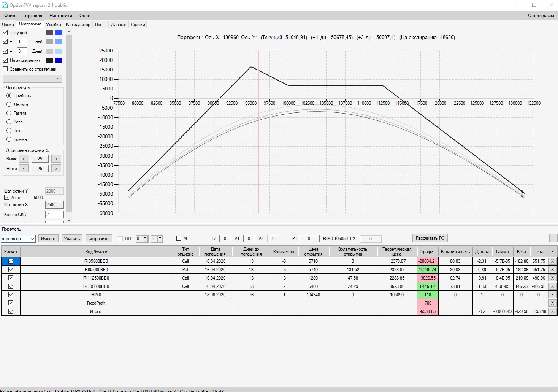The height and width of the screenshot is (392, 558).
Task: Toggle the Авто grid step checkbox
Action: (x=6, y=198)
